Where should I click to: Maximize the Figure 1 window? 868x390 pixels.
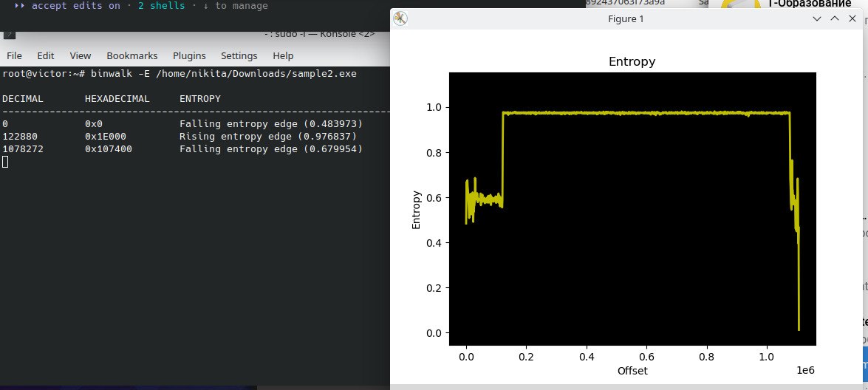point(834,18)
